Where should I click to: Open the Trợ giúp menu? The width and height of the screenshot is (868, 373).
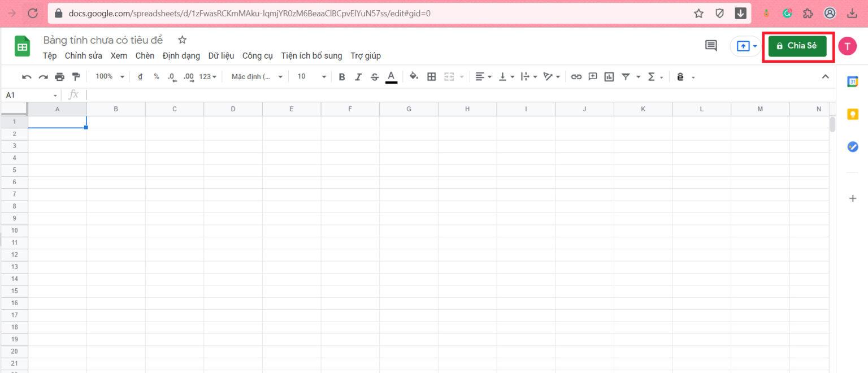(x=366, y=55)
